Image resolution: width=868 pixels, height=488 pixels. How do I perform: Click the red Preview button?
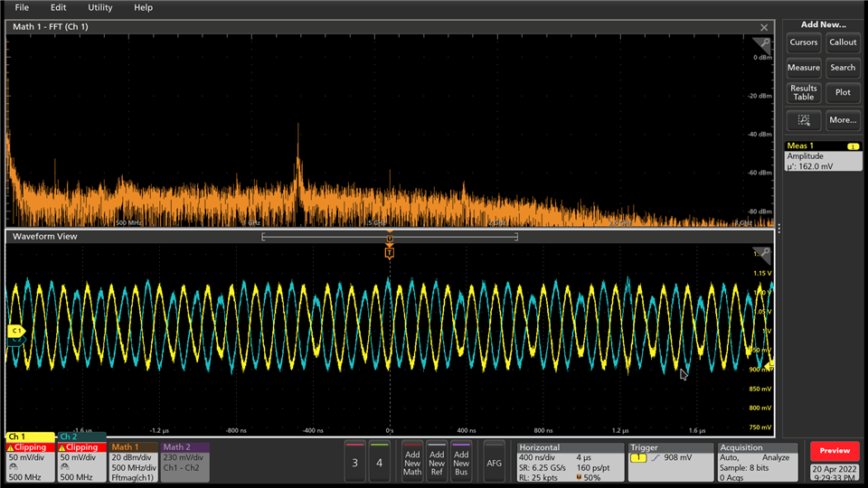point(835,450)
